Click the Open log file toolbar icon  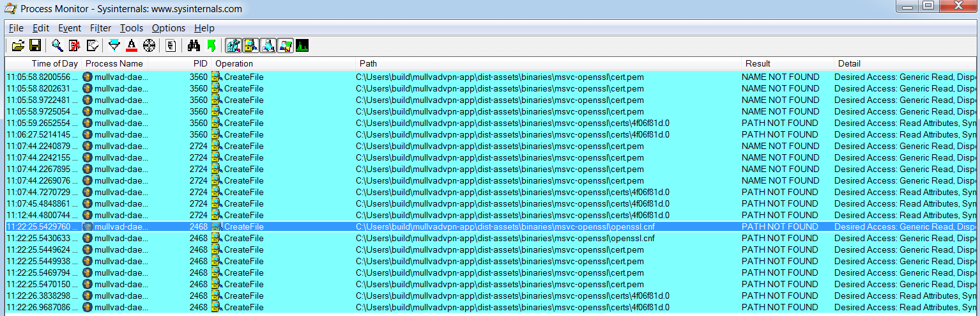point(18,45)
